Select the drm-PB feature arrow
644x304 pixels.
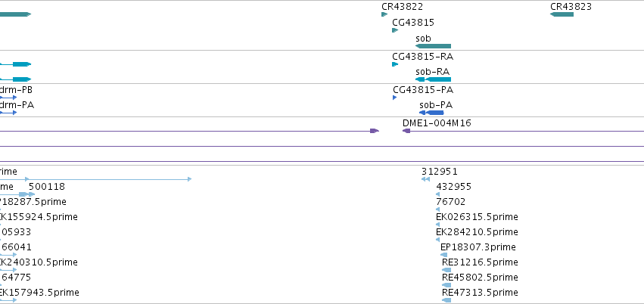[x=8, y=98]
